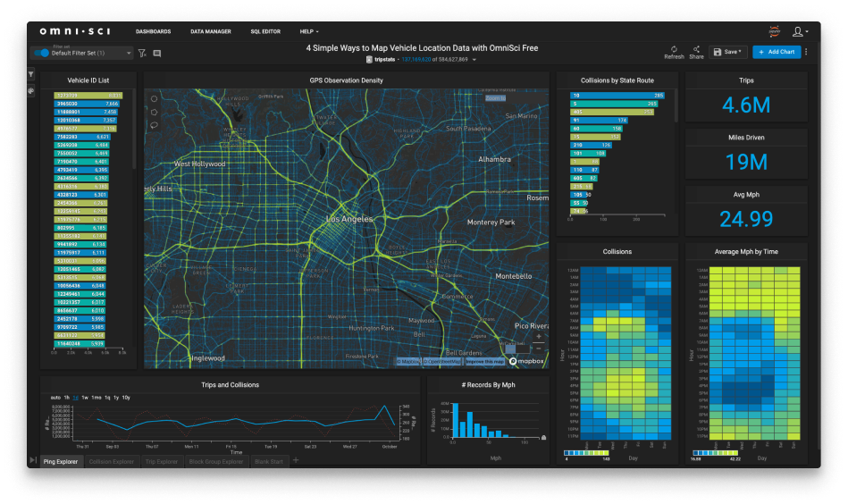Open the SQL EDITOR
This screenshot has width=848, height=504.
point(265,32)
